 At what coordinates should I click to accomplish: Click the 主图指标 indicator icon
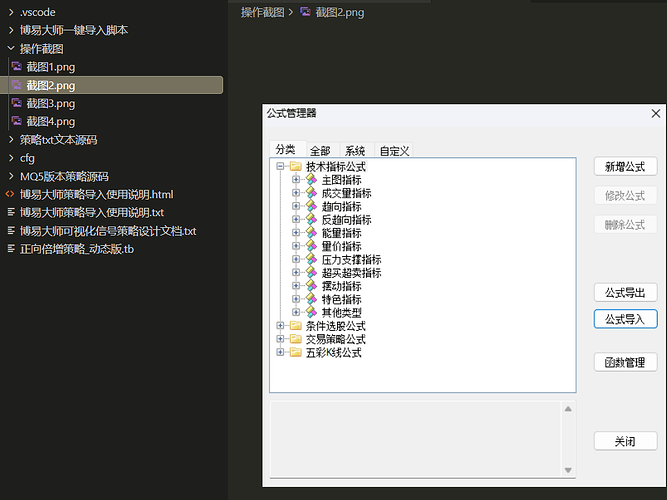[311, 180]
